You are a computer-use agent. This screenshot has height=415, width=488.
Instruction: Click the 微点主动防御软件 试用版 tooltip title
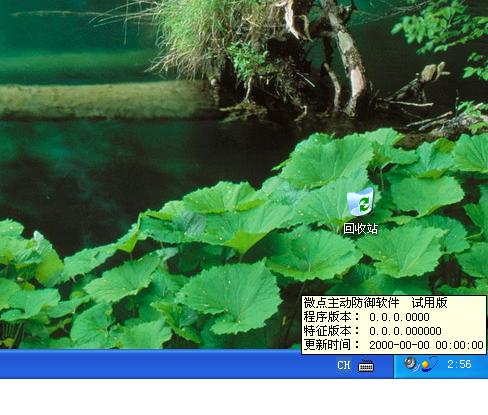(375, 303)
